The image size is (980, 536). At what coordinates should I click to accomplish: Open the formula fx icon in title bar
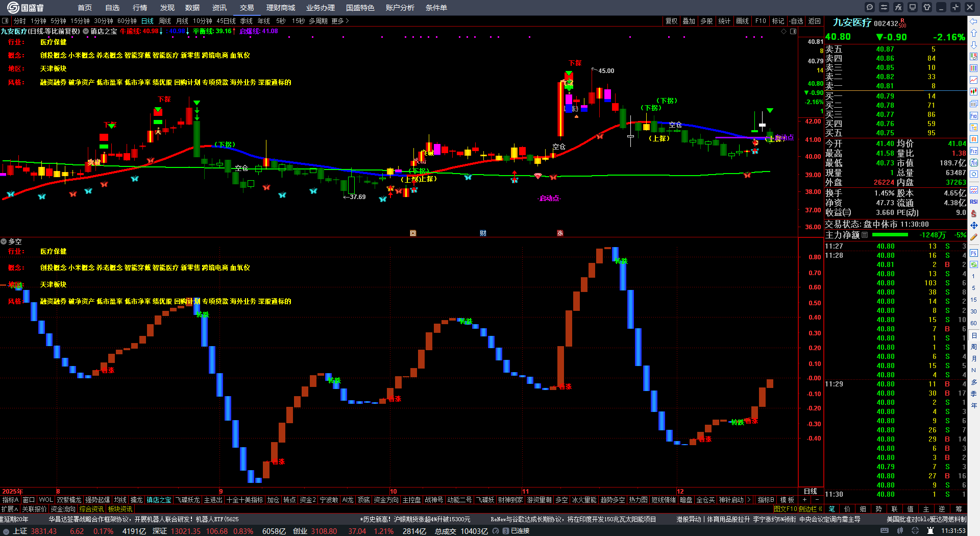pos(898,7)
